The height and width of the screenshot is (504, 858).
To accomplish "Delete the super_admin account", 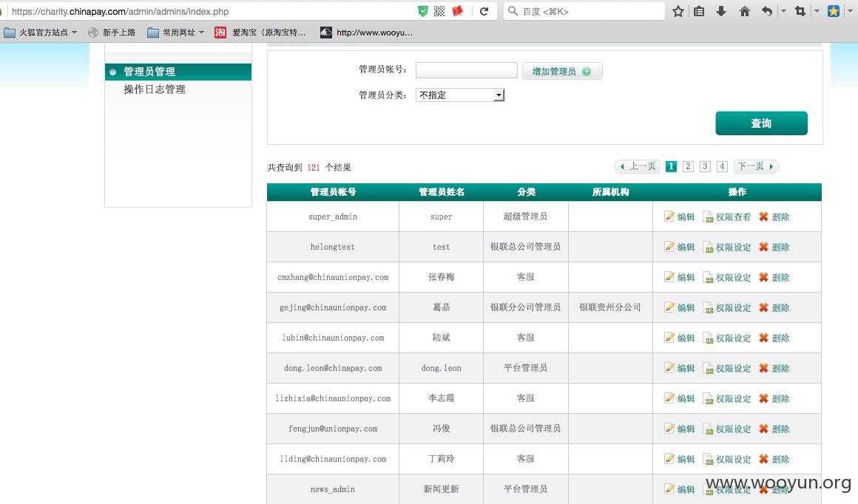I will (774, 217).
